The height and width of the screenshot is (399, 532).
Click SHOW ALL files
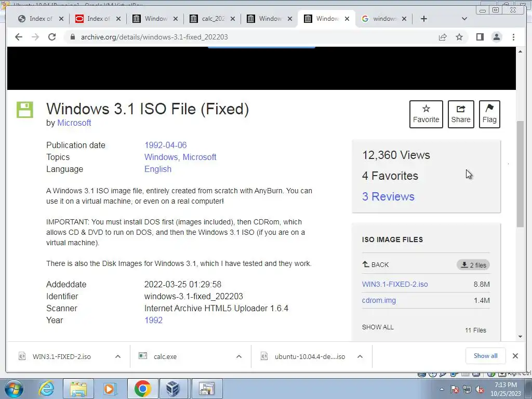[x=378, y=327]
